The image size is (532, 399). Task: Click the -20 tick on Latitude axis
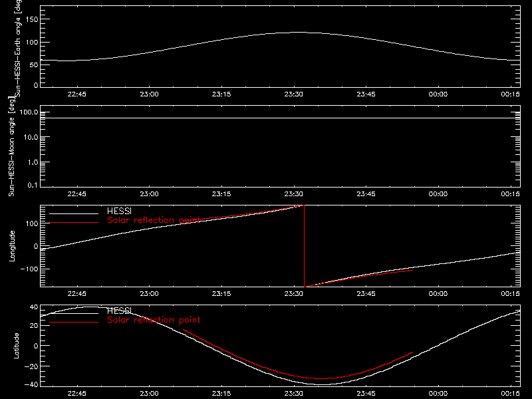click(x=31, y=366)
